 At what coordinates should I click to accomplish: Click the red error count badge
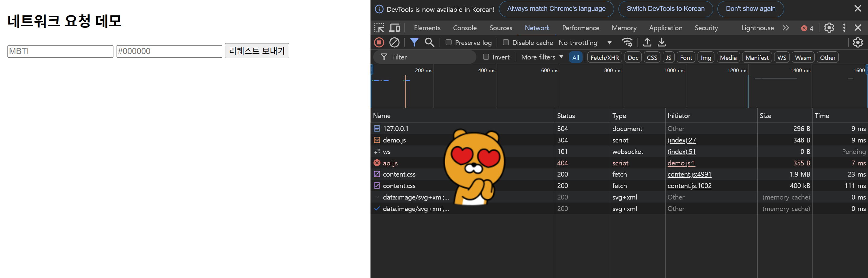(x=807, y=28)
